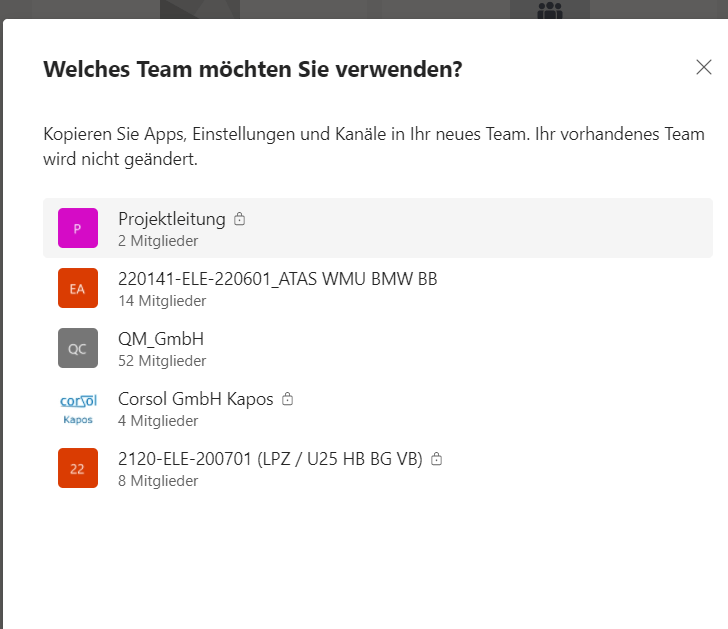This screenshot has width=728, height=629.
Task: Choose team 220141-ELE-220601_ATAS WMU BMW BB
Action: point(278,279)
